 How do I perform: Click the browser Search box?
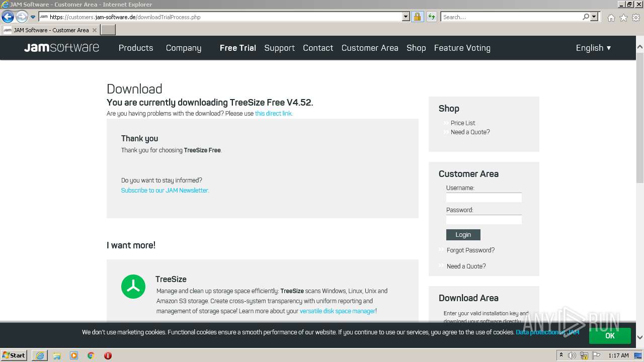pyautogui.click(x=511, y=17)
